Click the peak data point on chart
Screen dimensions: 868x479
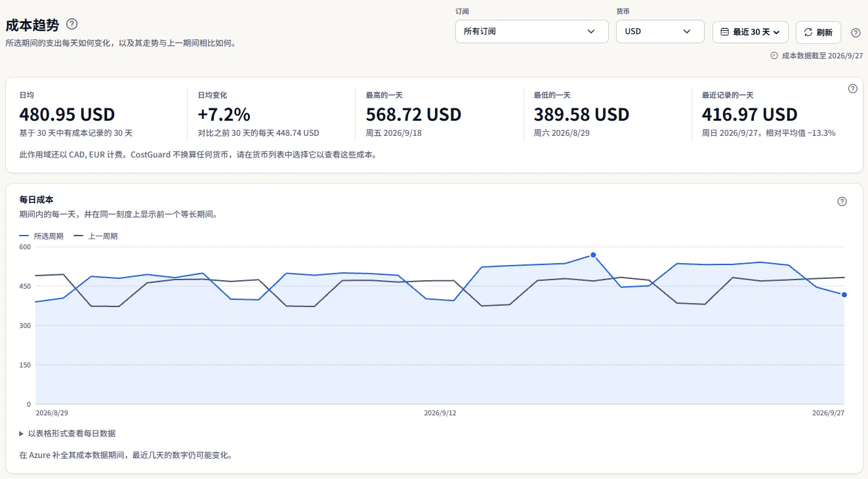pos(593,255)
